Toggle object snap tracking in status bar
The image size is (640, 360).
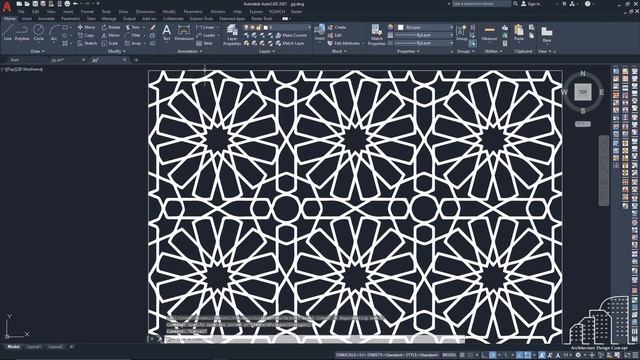(520, 355)
